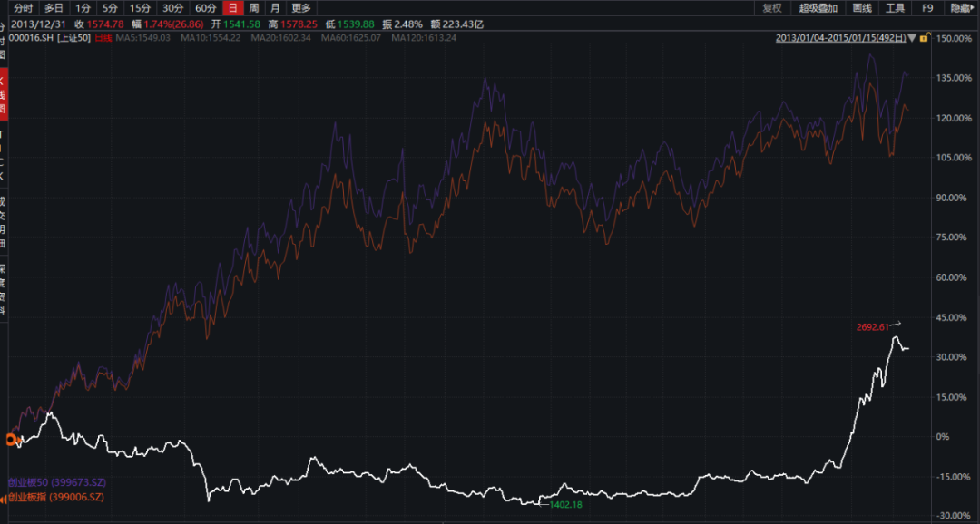Collapse panel using 隐藏 arrow

tap(961, 8)
